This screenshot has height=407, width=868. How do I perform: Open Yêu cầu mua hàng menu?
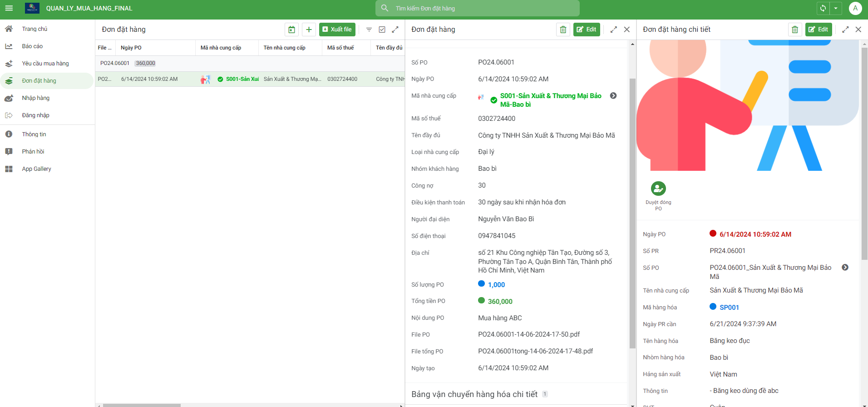45,64
